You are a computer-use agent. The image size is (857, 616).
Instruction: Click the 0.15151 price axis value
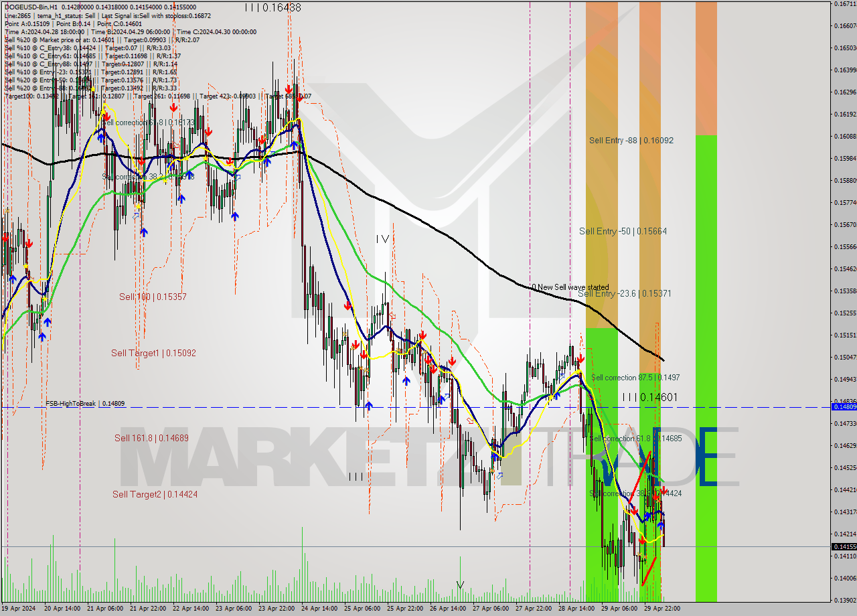(x=844, y=335)
